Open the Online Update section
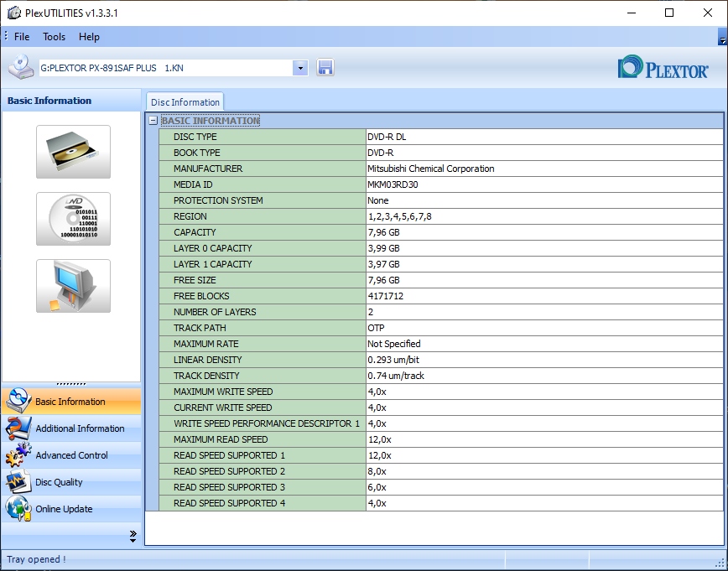This screenshot has width=728, height=571. (64, 509)
